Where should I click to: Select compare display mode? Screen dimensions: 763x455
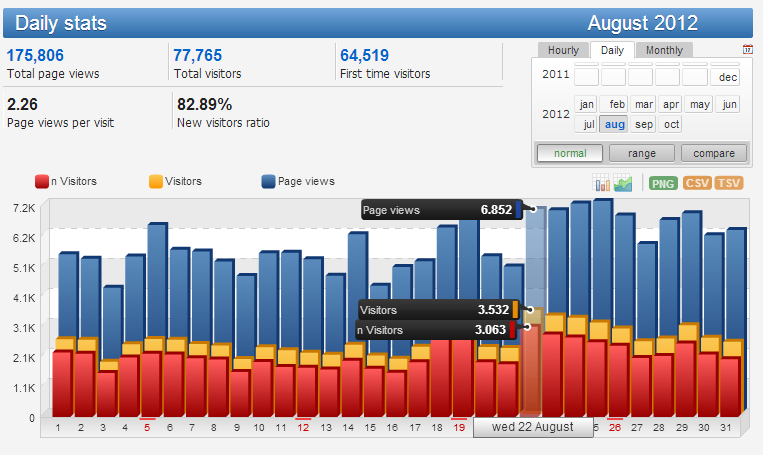pyautogui.click(x=714, y=153)
